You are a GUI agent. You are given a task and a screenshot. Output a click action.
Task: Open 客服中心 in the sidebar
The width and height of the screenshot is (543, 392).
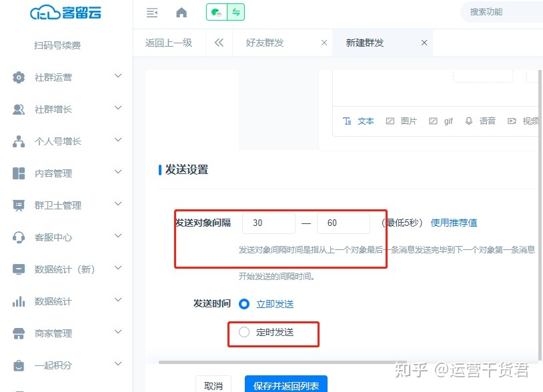click(x=53, y=237)
